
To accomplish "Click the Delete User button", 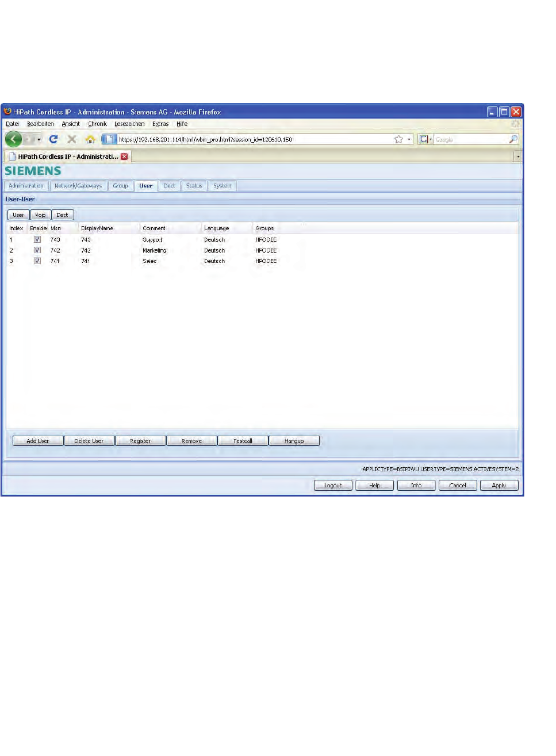I will 89,441.
